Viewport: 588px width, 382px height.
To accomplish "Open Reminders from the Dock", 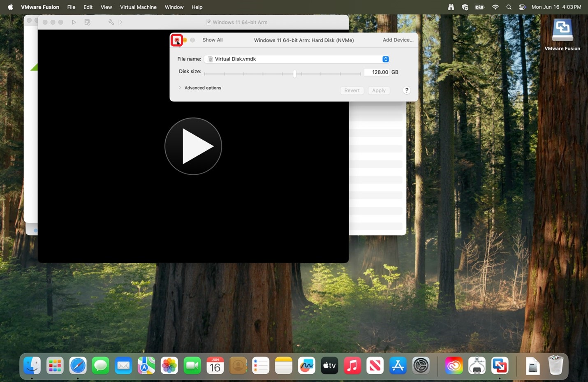I will click(x=261, y=365).
